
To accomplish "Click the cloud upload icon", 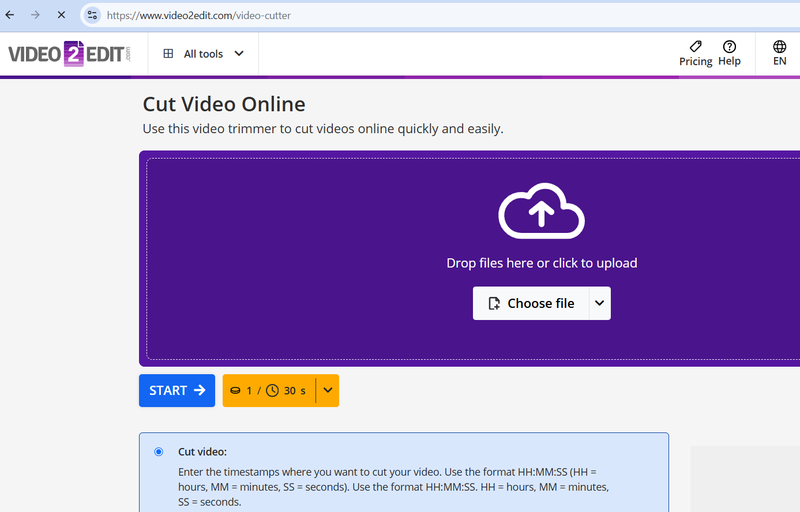I will 541,211.
